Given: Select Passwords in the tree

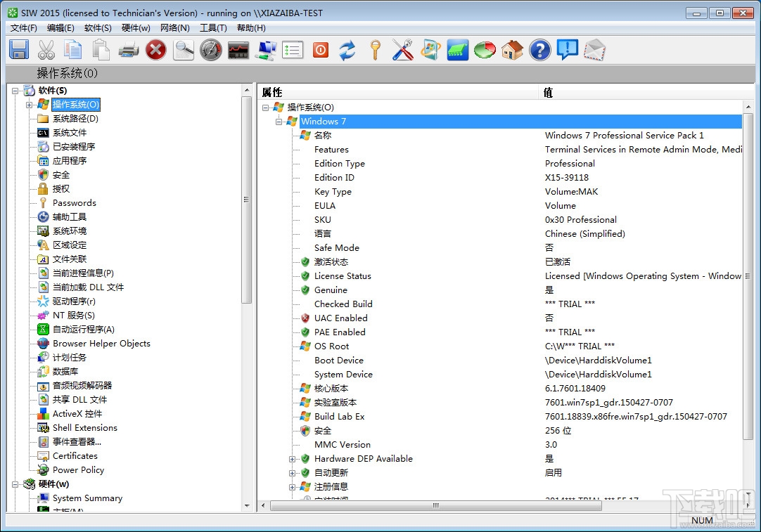Looking at the screenshot, I should tap(75, 203).
